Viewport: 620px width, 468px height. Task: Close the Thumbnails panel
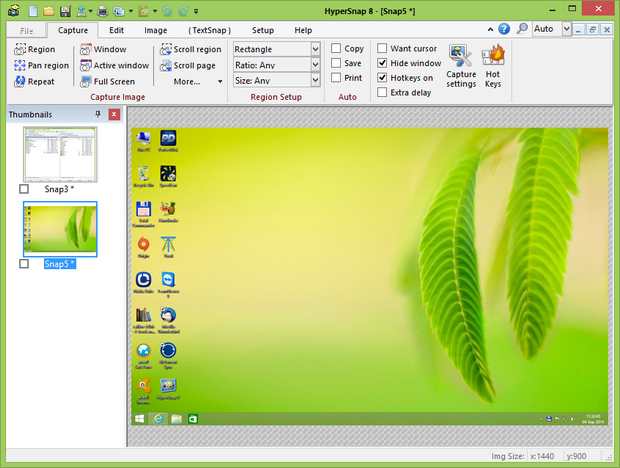114,115
